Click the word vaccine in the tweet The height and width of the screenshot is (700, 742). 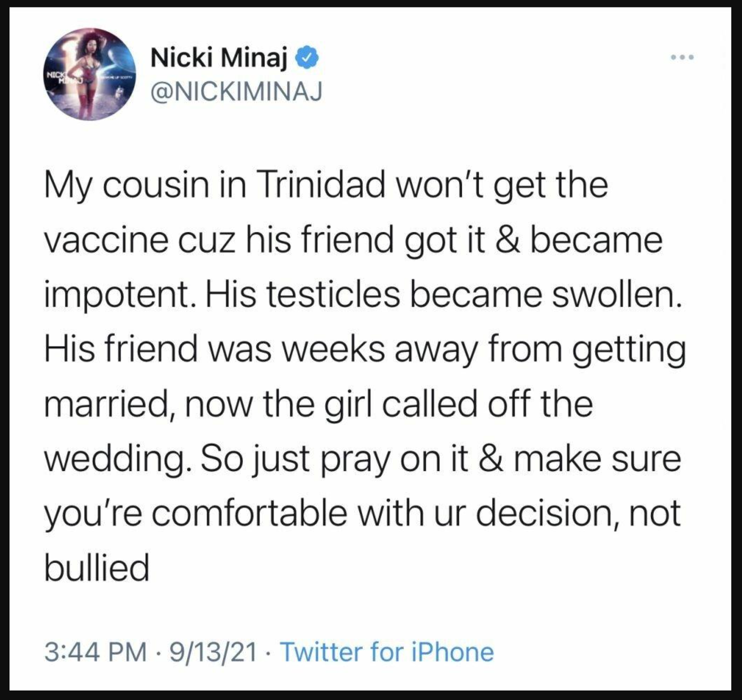(106, 241)
